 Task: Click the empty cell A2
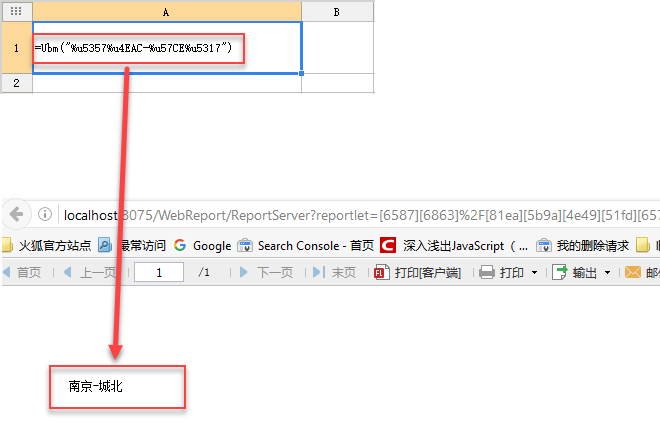[167, 83]
